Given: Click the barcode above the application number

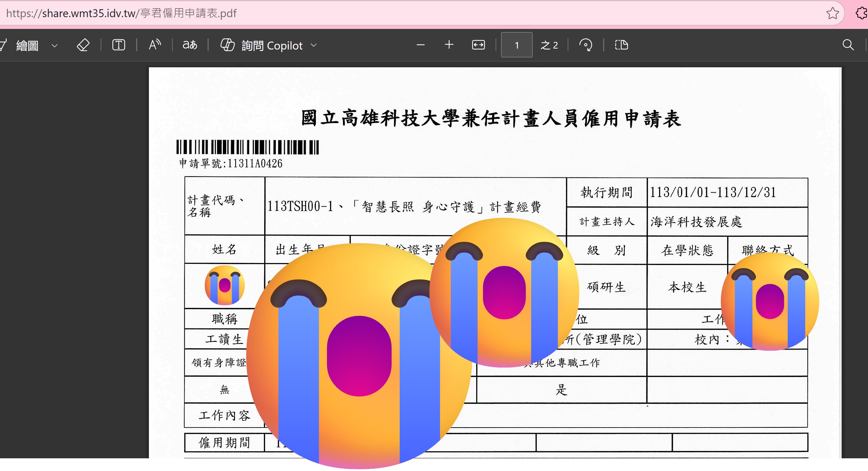Looking at the screenshot, I should pos(248,147).
